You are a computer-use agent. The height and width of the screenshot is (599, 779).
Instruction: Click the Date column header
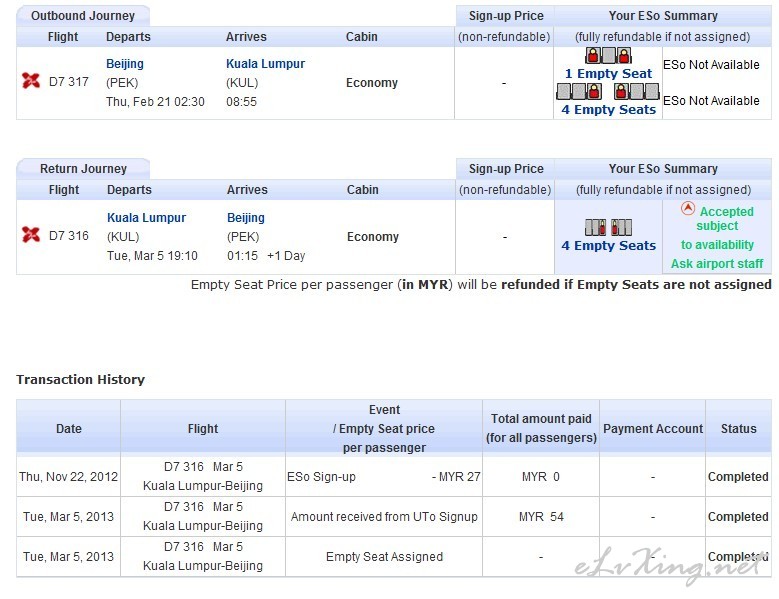point(69,429)
